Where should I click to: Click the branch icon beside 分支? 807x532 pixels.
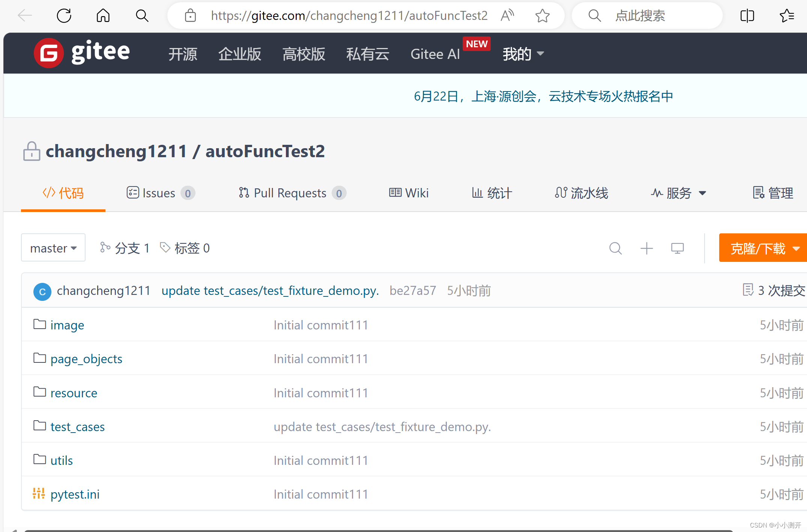105,248
